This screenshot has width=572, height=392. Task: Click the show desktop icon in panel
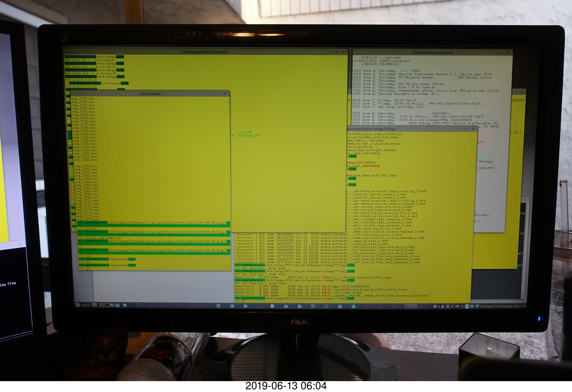pyautogui.click(x=94, y=305)
